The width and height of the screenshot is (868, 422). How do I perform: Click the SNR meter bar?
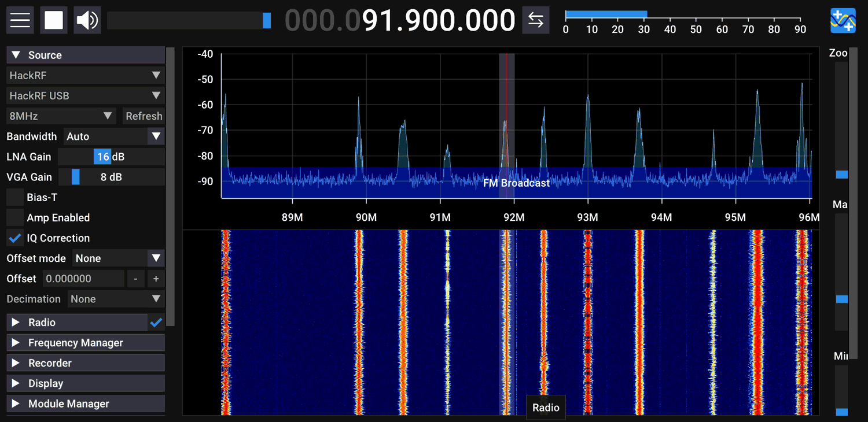[x=606, y=14]
